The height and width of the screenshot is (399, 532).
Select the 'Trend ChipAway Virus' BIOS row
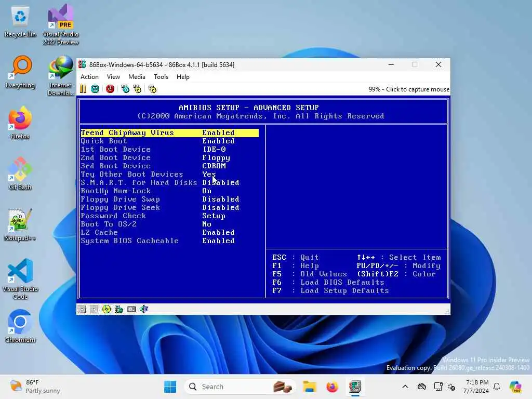(x=169, y=132)
